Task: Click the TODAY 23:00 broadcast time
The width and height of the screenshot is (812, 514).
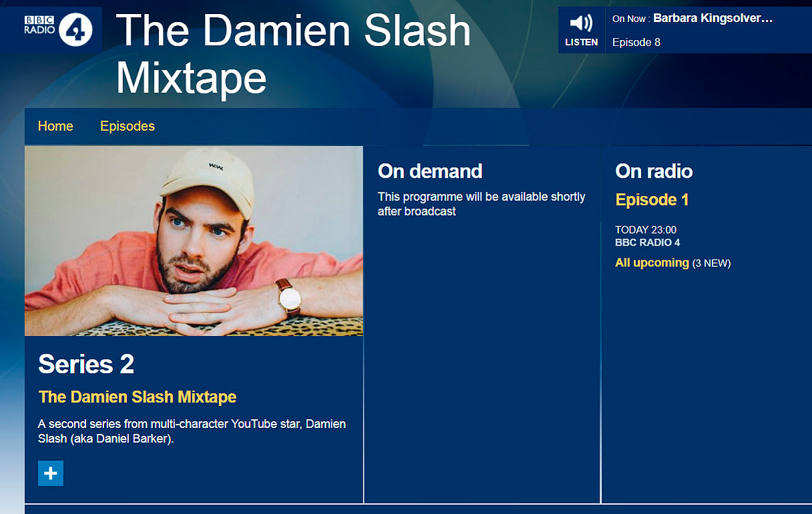Action: tap(646, 230)
